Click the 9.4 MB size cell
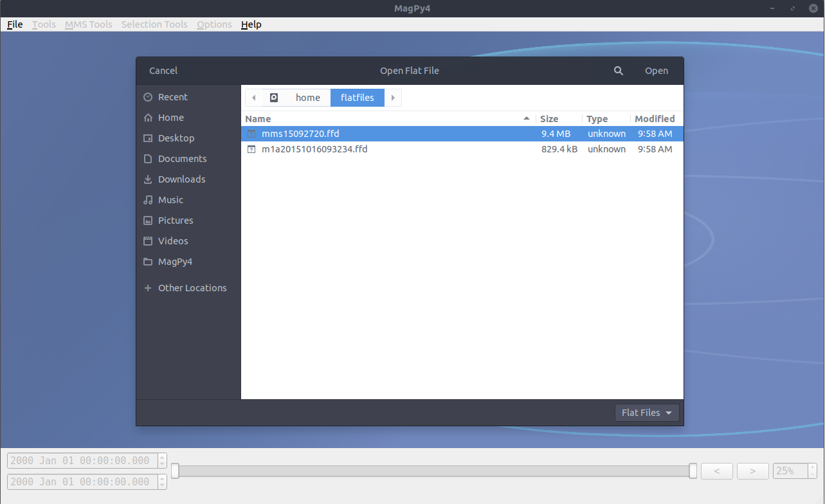 pyautogui.click(x=556, y=134)
